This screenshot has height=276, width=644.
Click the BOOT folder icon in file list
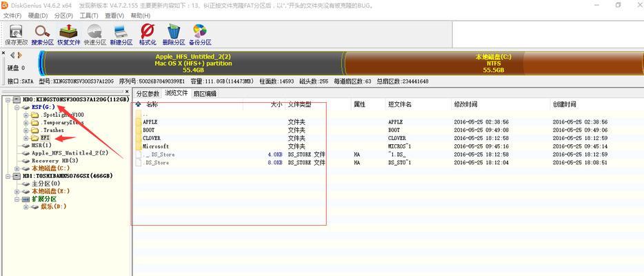pyautogui.click(x=139, y=130)
